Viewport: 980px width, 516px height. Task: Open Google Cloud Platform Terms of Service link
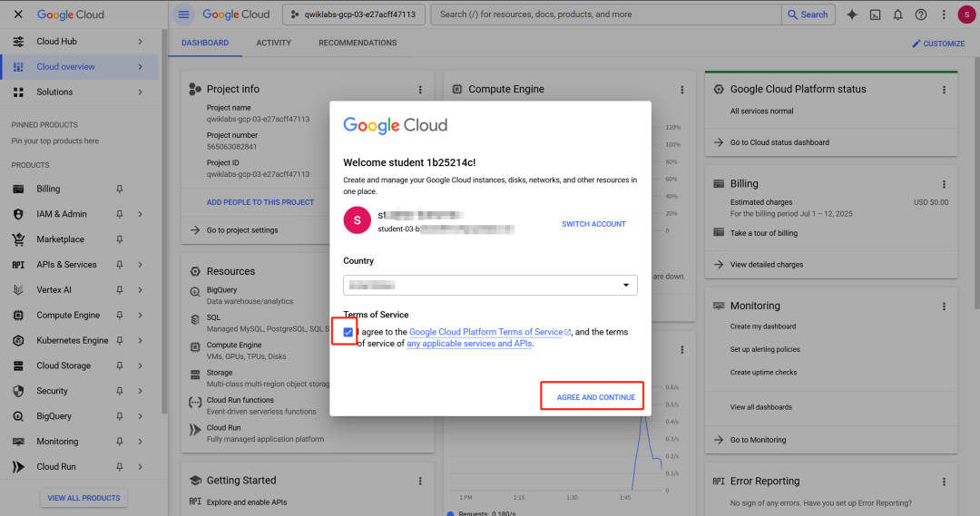(x=489, y=332)
